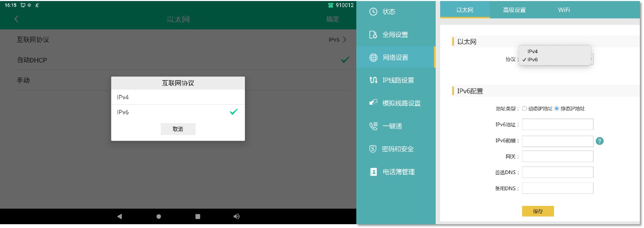
Task: Click the IPv6前缀 input field
Action: [x=557, y=141]
